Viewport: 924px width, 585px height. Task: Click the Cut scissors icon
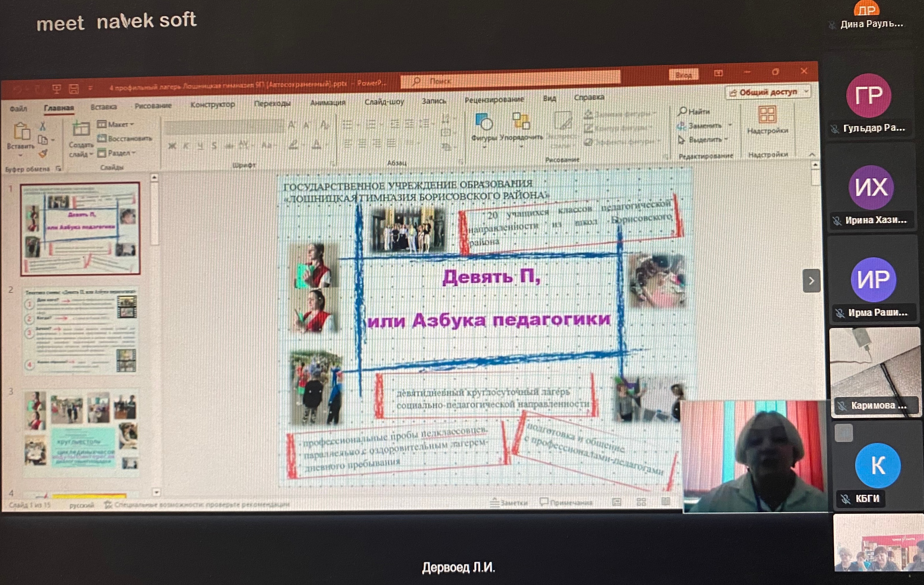43,126
